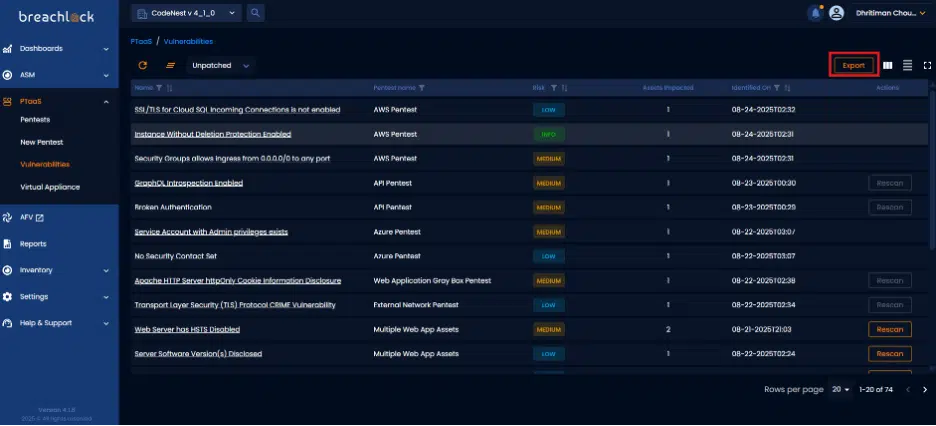The width and height of the screenshot is (936, 426).
Task: Click the user avatar icon
Action: click(836, 13)
